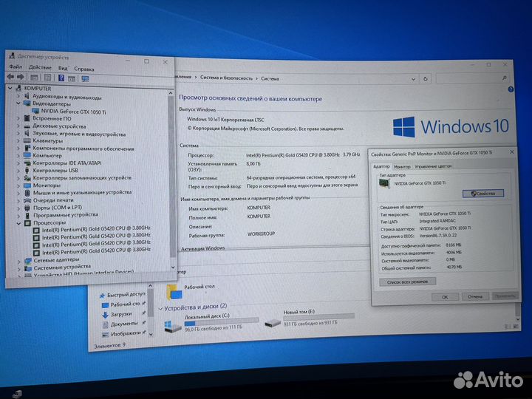Open Загрузки folder in Explorer sidebar

coord(117,314)
